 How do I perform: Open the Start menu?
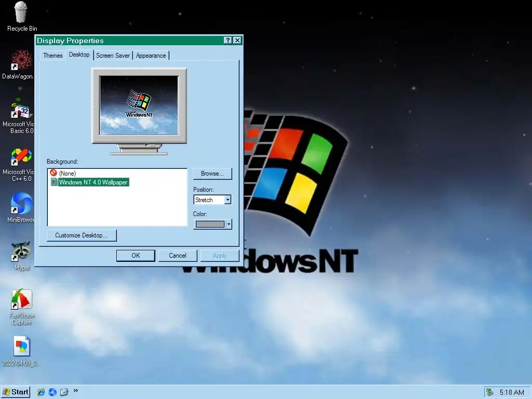coord(16,392)
